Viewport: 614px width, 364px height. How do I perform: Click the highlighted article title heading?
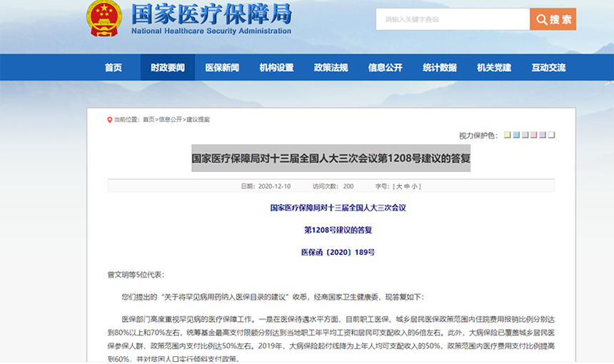(331, 158)
